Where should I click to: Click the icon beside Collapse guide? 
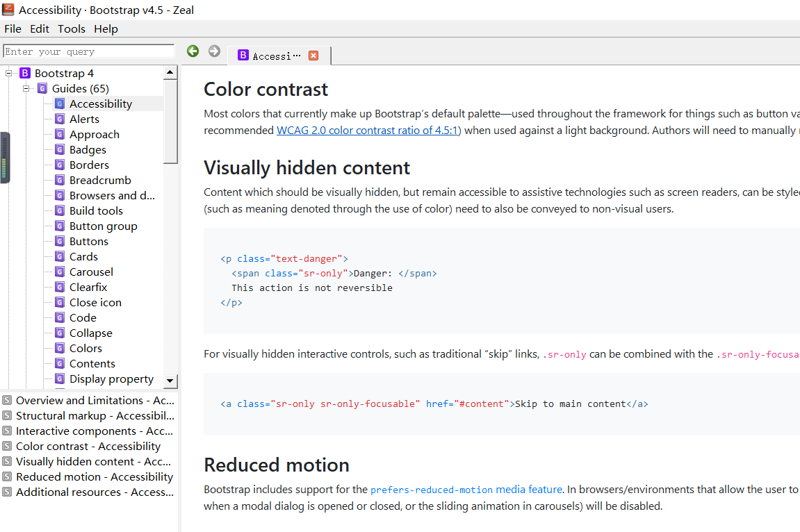60,333
